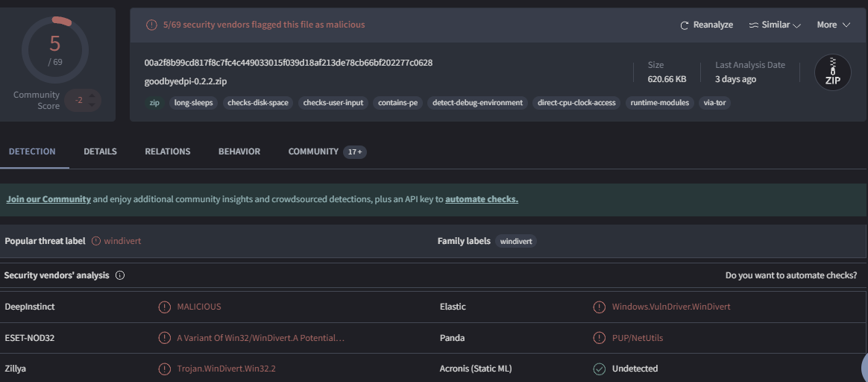Viewport: 868px width, 382px height.
Task: Click the info icon beside Security vendors' analysis
Action: coord(120,275)
